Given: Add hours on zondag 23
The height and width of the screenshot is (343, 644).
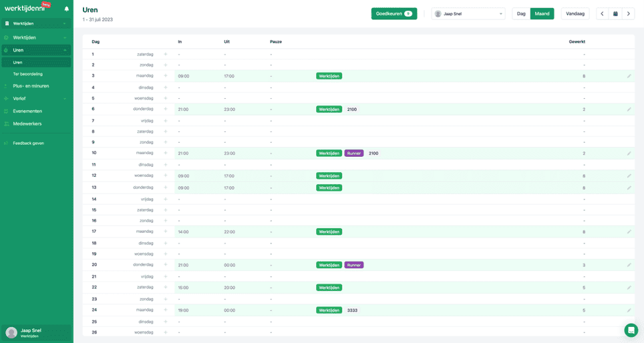Looking at the screenshot, I should click(166, 299).
